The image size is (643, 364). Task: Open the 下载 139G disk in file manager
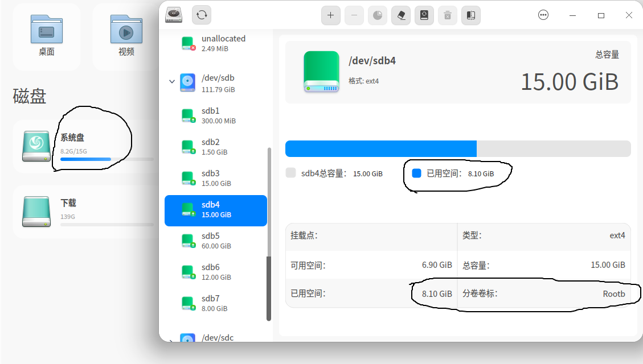click(86, 212)
